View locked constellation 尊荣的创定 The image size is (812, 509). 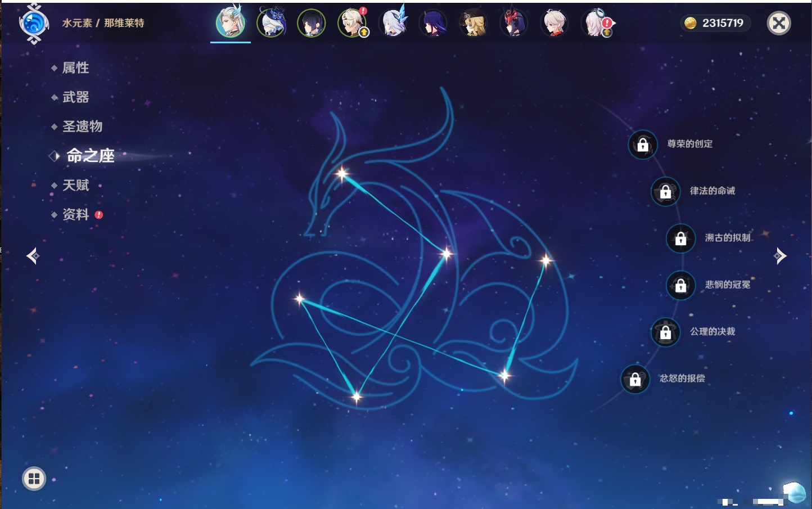(x=643, y=145)
